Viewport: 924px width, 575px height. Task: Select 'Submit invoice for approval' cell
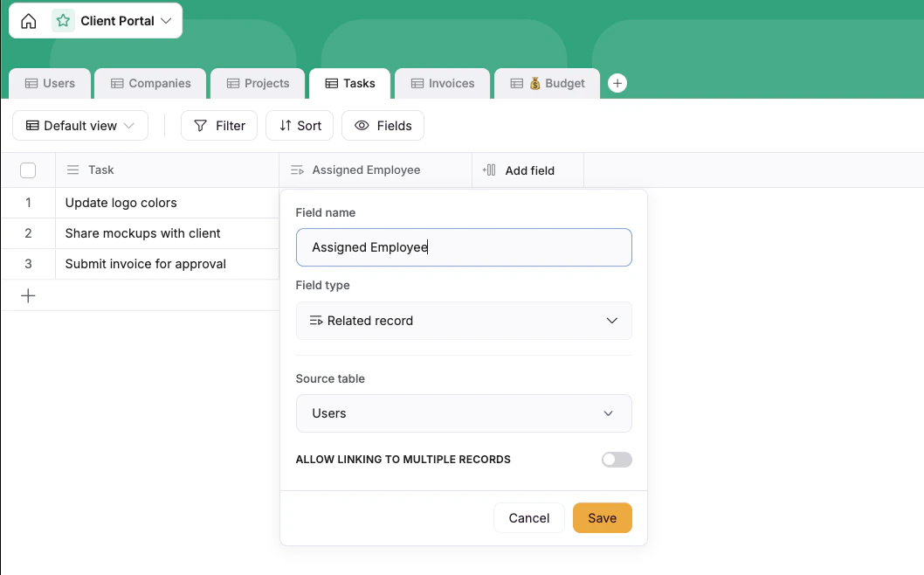168,264
